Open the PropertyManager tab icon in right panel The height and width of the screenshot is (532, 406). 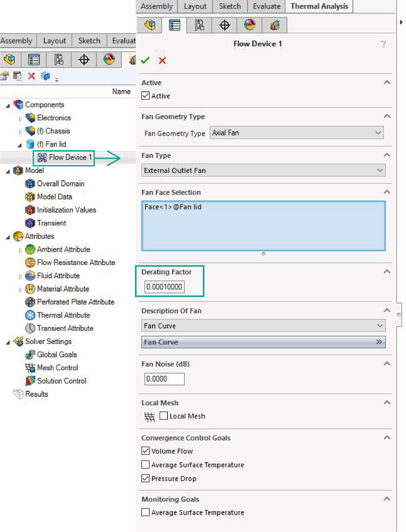coord(174,25)
